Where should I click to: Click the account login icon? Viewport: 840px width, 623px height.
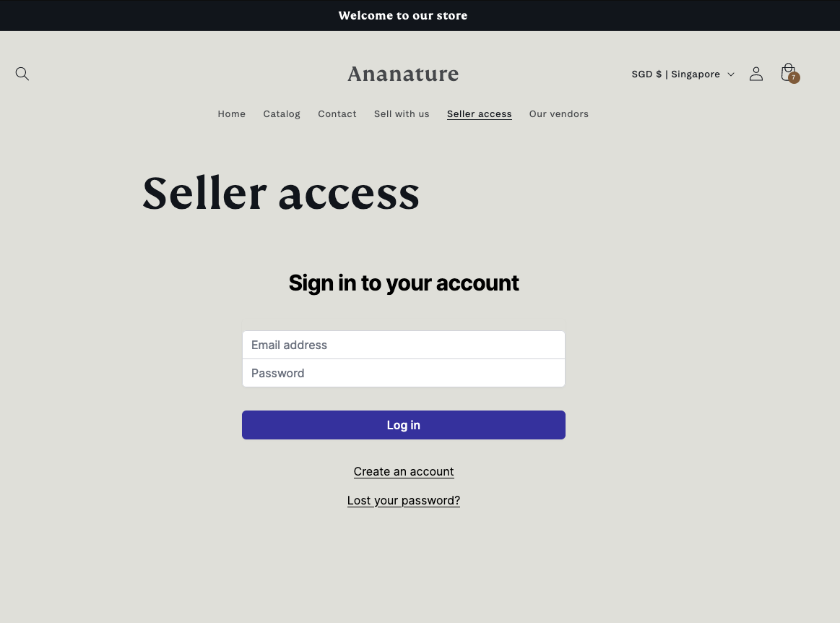[756, 74]
